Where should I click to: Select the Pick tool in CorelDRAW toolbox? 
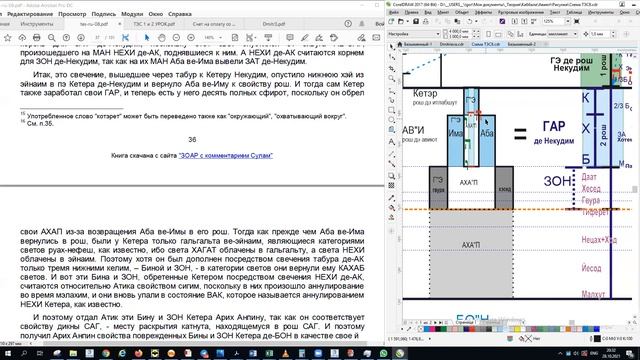coord(392,48)
